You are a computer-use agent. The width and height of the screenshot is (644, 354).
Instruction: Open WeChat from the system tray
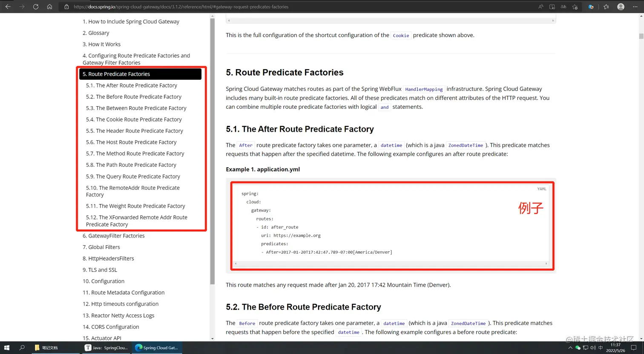578,348
